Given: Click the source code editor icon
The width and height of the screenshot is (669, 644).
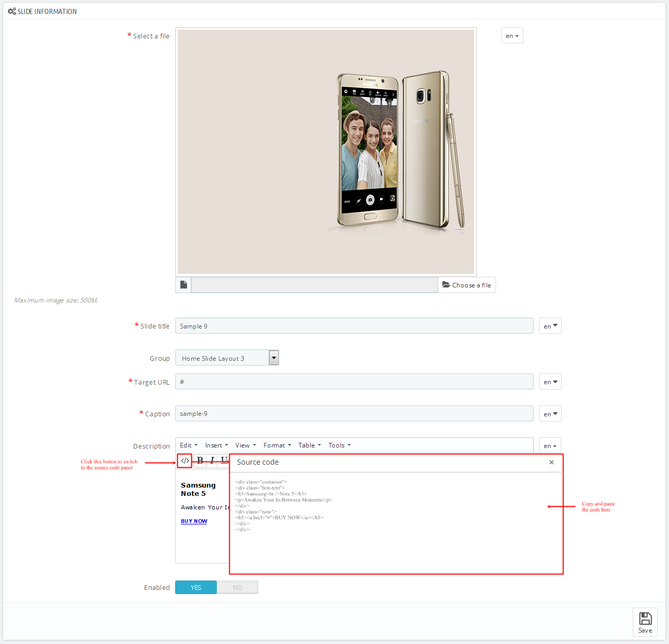Looking at the screenshot, I should (185, 461).
